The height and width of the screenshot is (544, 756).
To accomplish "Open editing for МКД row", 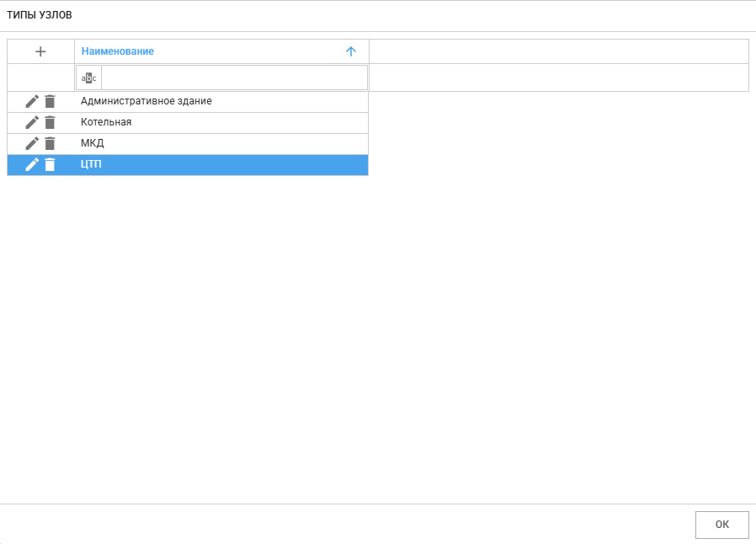I will 32,143.
